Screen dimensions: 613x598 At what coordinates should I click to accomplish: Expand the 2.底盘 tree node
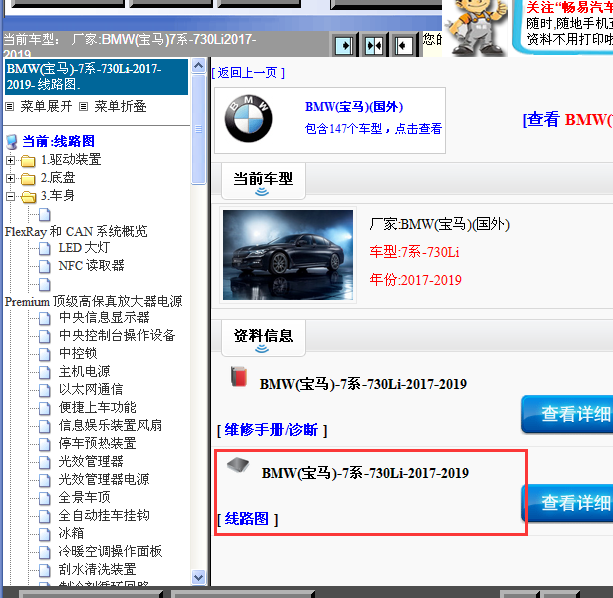point(11,179)
